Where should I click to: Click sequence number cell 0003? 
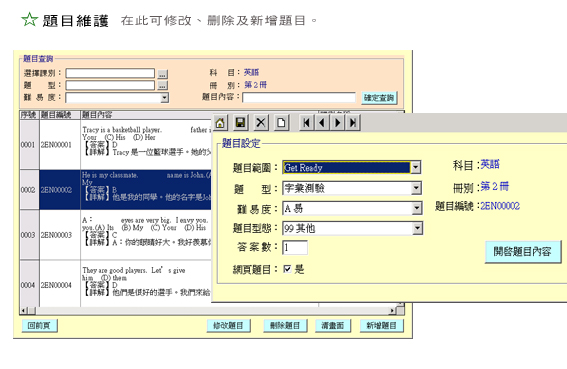tap(29, 235)
